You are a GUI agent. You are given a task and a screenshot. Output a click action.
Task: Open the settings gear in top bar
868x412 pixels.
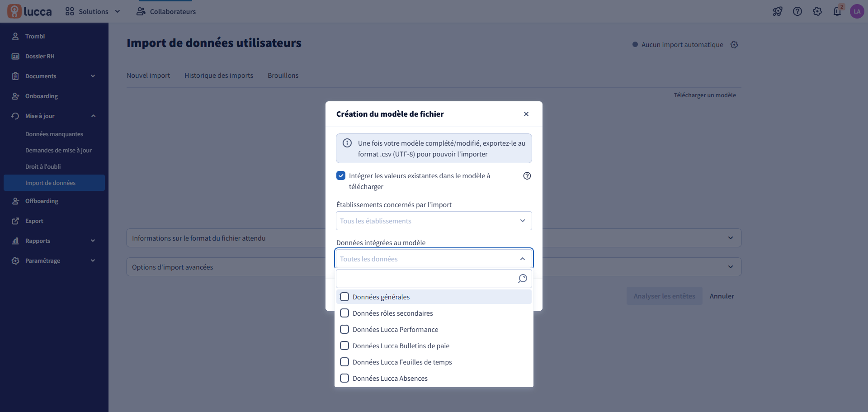point(817,11)
